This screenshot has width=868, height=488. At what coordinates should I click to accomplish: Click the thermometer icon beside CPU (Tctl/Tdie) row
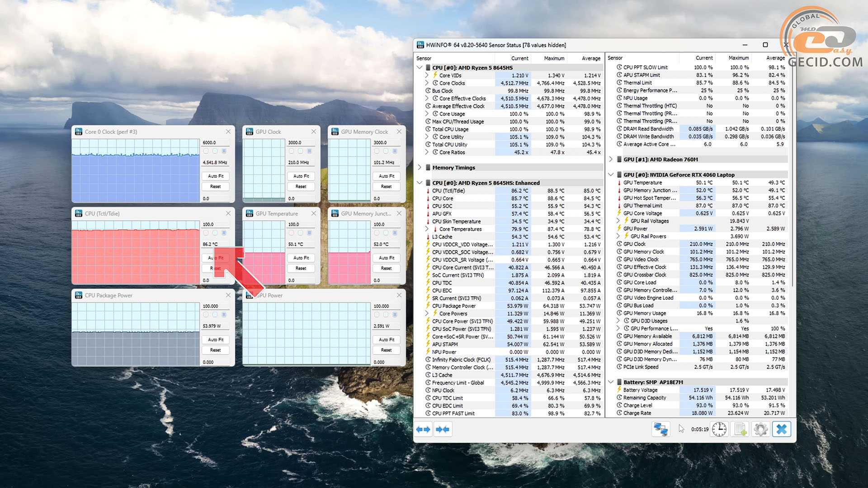tap(428, 191)
